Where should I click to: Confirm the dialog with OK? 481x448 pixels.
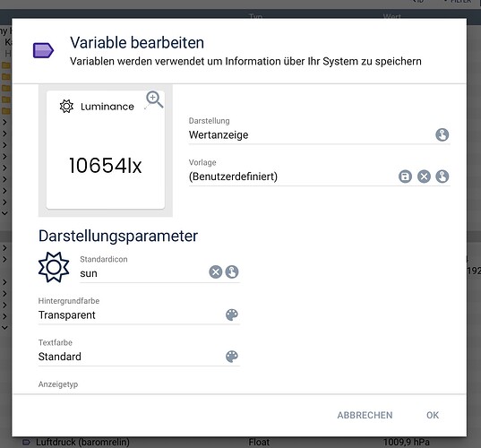[x=433, y=415]
